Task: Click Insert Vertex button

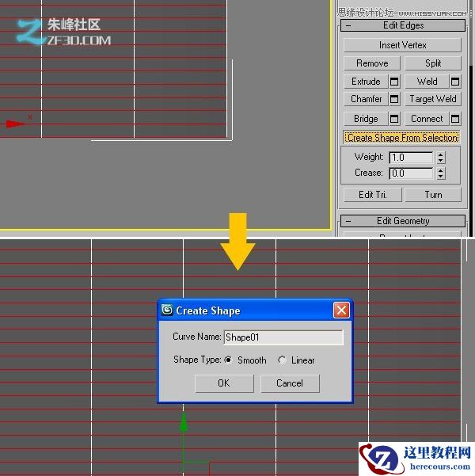Action: [x=402, y=45]
